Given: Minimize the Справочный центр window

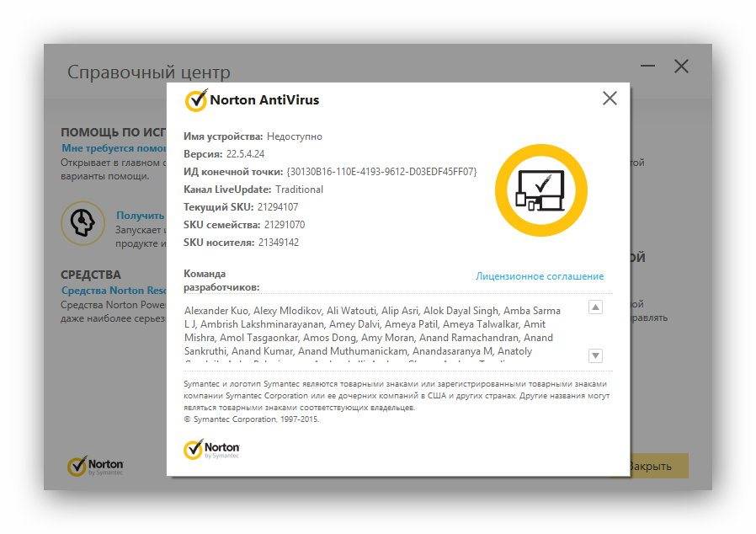Looking at the screenshot, I should 647,66.
